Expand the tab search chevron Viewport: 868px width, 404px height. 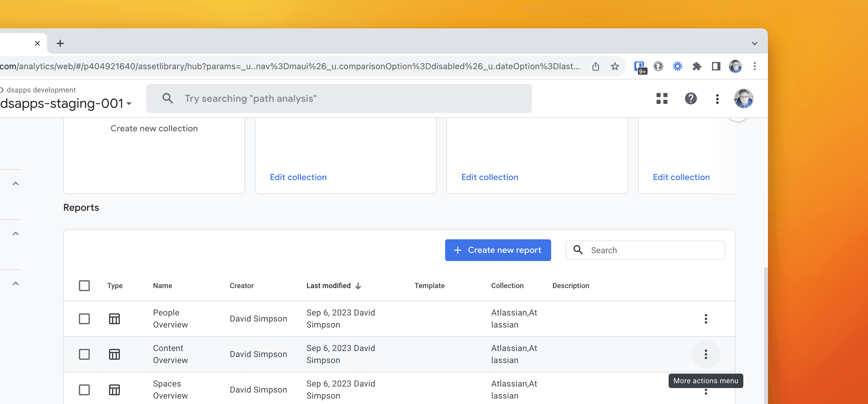(754, 43)
